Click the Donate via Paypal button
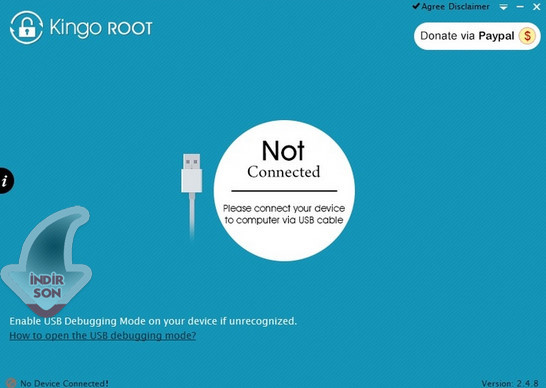Image resolution: width=546 pixels, height=388 pixels. point(477,36)
